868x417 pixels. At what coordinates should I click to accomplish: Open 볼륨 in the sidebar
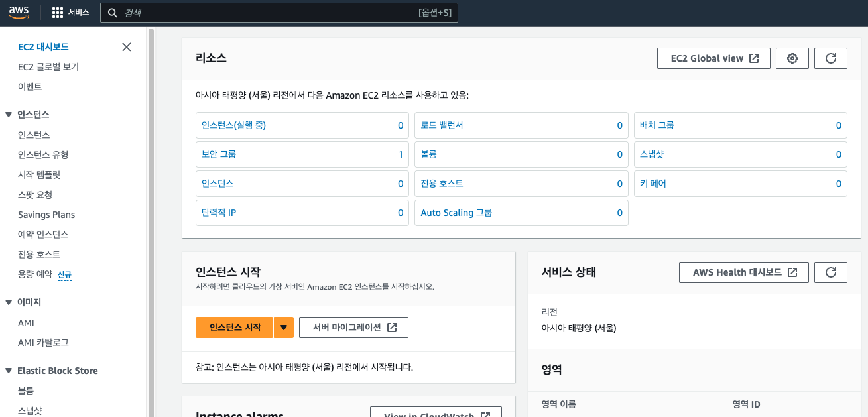[26, 391]
